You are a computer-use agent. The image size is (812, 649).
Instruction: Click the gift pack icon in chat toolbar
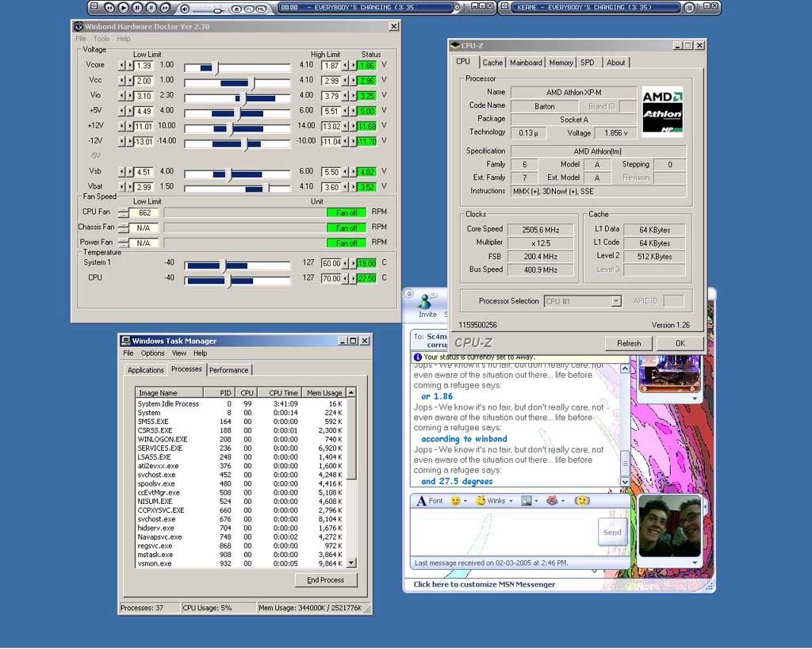tap(553, 501)
